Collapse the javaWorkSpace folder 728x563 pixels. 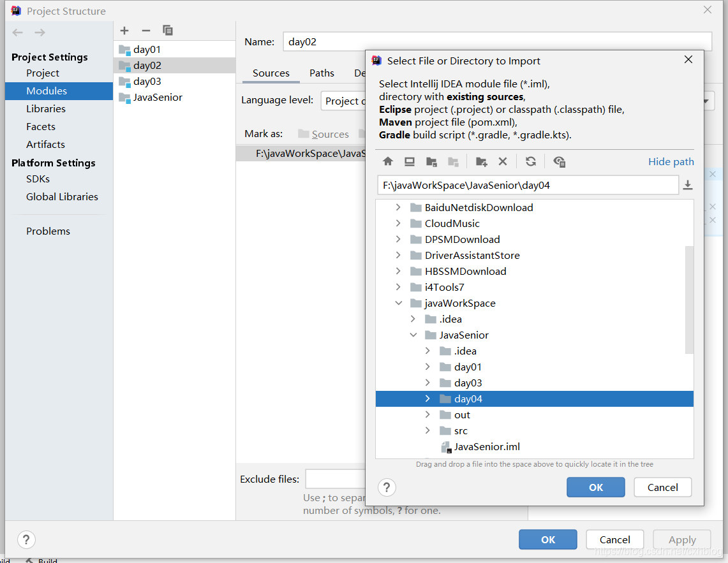coord(398,303)
